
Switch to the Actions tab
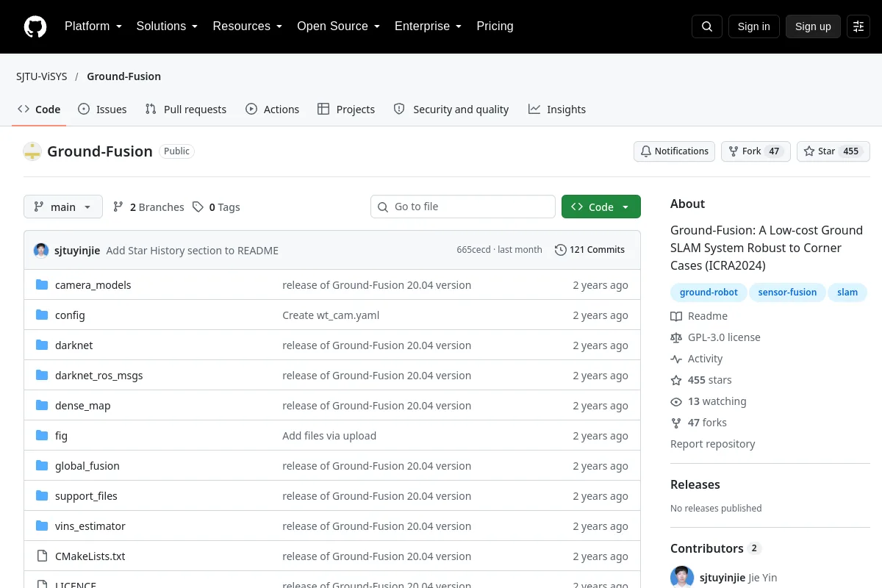point(273,110)
